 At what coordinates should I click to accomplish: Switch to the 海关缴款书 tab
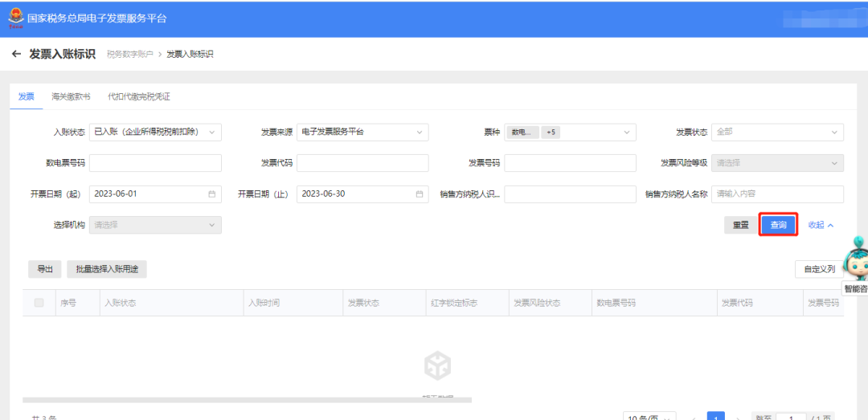pyautogui.click(x=71, y=96)
